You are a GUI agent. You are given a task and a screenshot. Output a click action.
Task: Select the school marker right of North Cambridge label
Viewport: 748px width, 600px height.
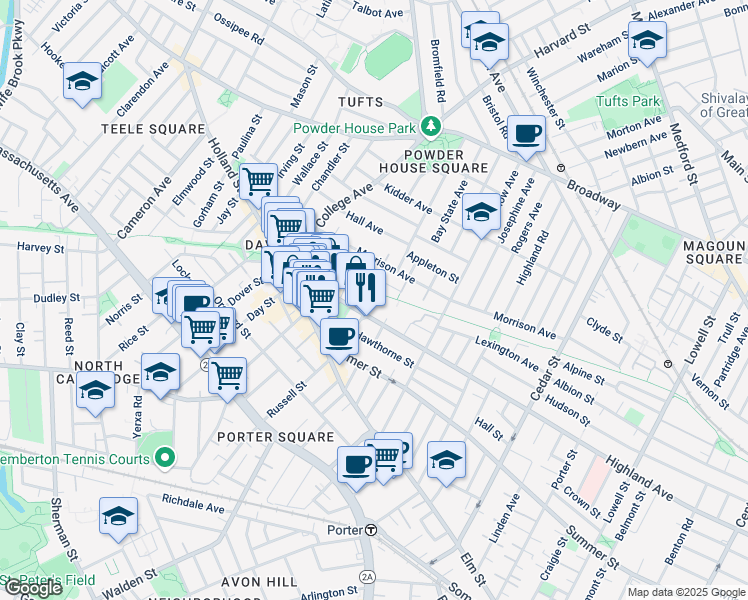point(160,375)
